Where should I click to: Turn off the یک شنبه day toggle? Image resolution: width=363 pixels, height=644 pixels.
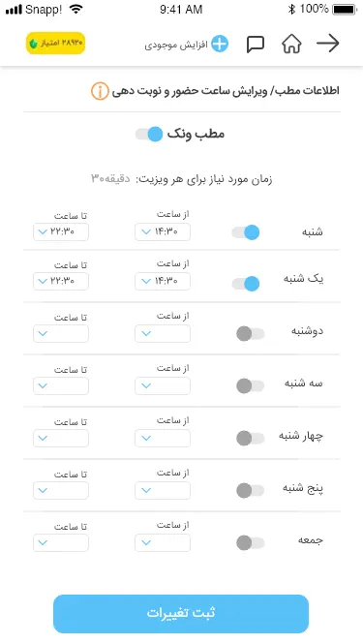pos(246,284)
